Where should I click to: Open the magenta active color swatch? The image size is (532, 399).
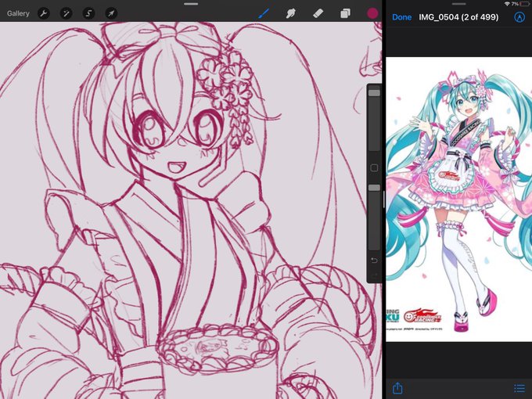pos(372,13)
